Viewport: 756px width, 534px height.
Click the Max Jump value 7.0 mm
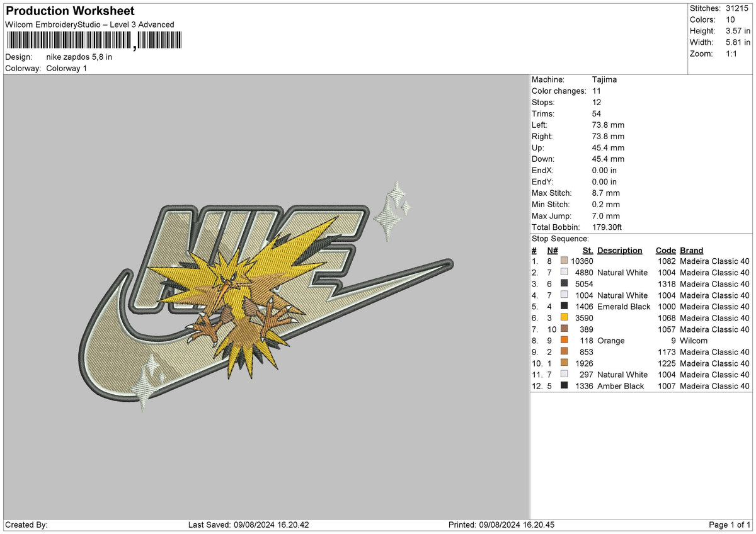606,215
